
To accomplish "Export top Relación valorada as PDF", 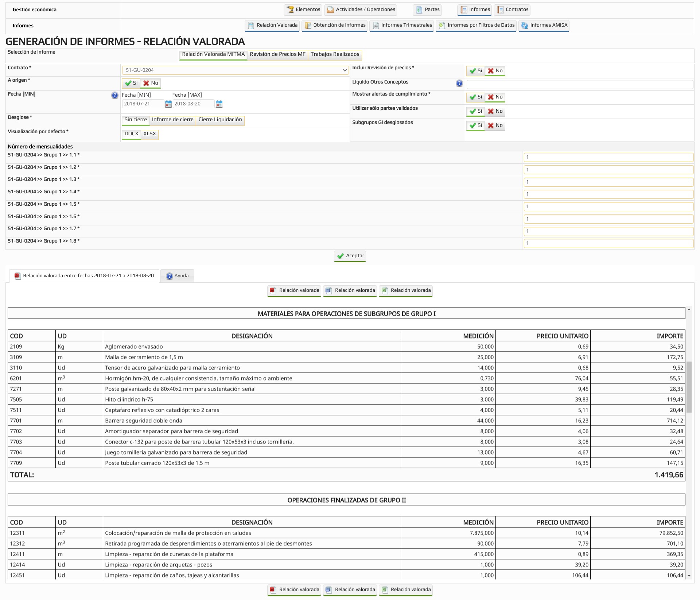I will pos(294,291).
